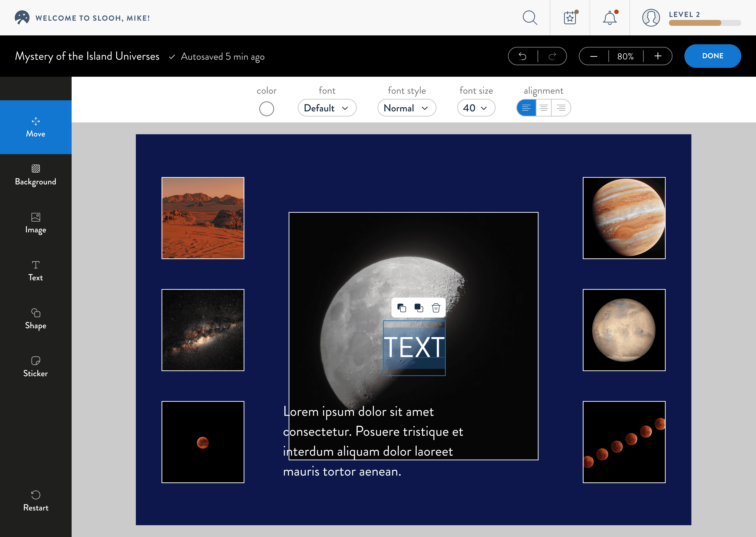Viewport: 756px width, 537px height.
Task: Set text alignment to left
Action: (x=526, y=108)
